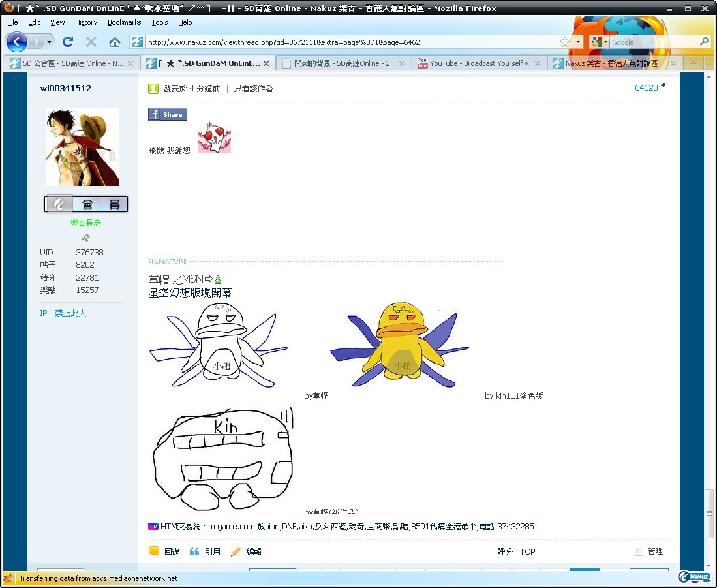Close the 問sd的背景 tab
This screenshot has width=717, height=588.
coord(402,63)
